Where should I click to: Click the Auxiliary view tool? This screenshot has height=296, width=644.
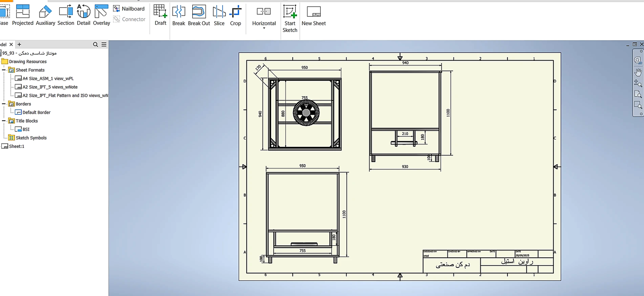[46, 15]
